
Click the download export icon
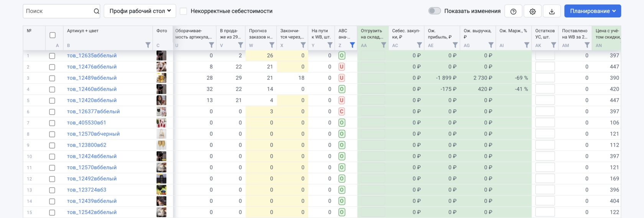(x=552, y=12)
